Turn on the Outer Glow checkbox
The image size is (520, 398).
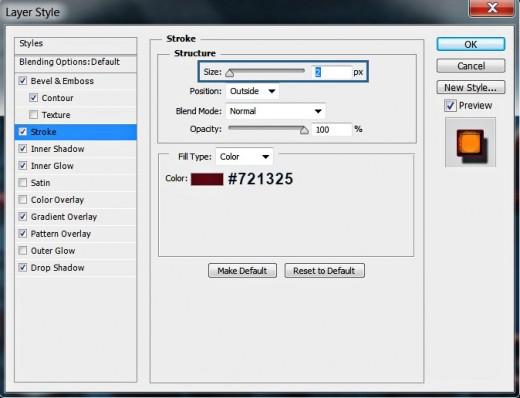[x=23, y=251]
